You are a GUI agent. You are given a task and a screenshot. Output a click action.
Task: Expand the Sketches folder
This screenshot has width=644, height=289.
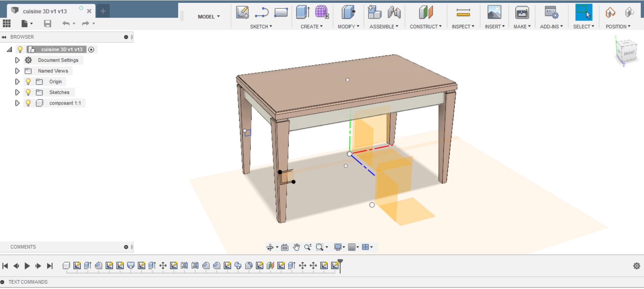point(17,92)
